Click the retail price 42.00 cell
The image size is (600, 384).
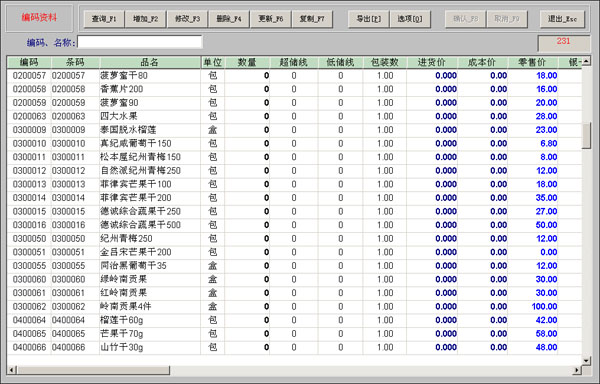pyautogui.click(x=533, y=320)
